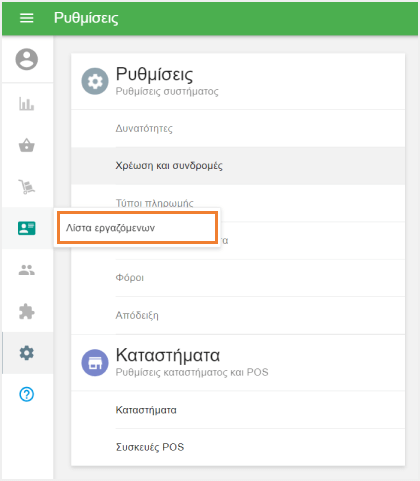
Task: Open inventory hand truck cart icon
Action: 27,187
